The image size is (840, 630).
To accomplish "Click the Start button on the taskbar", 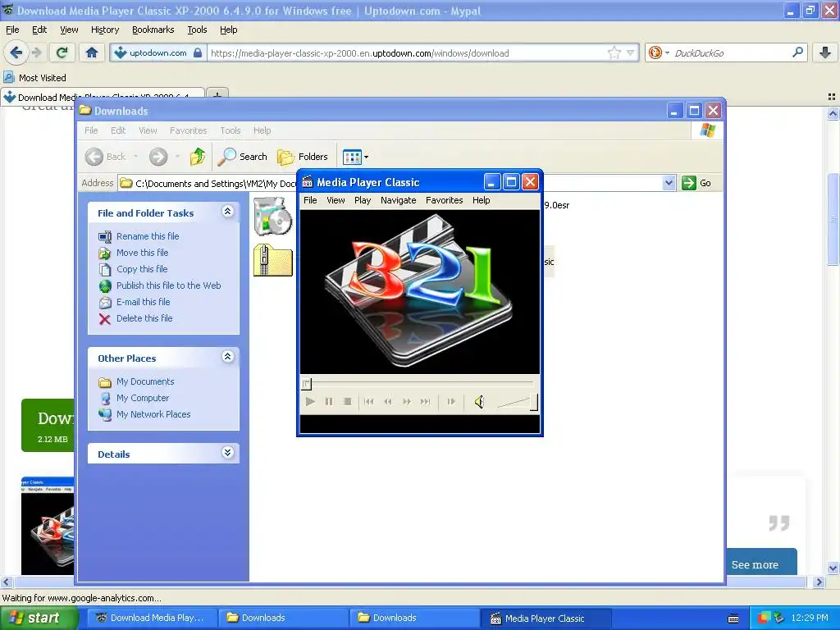I will [39, 618].
